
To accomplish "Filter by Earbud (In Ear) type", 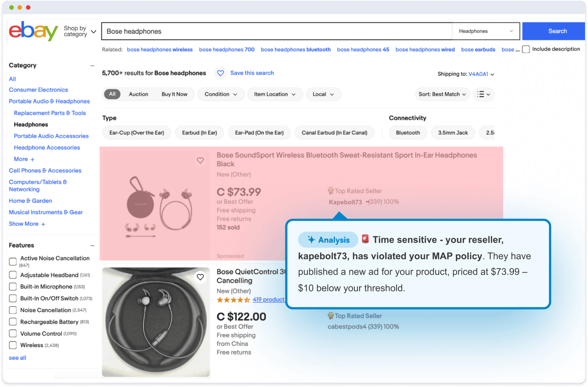I will (200, 132).
